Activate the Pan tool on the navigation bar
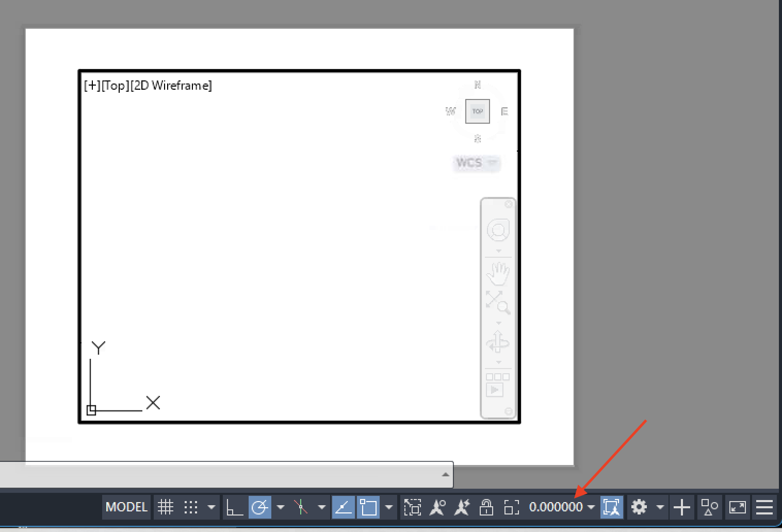The height and width of the screenshot is (532, 782). click(x=498, y=273)
